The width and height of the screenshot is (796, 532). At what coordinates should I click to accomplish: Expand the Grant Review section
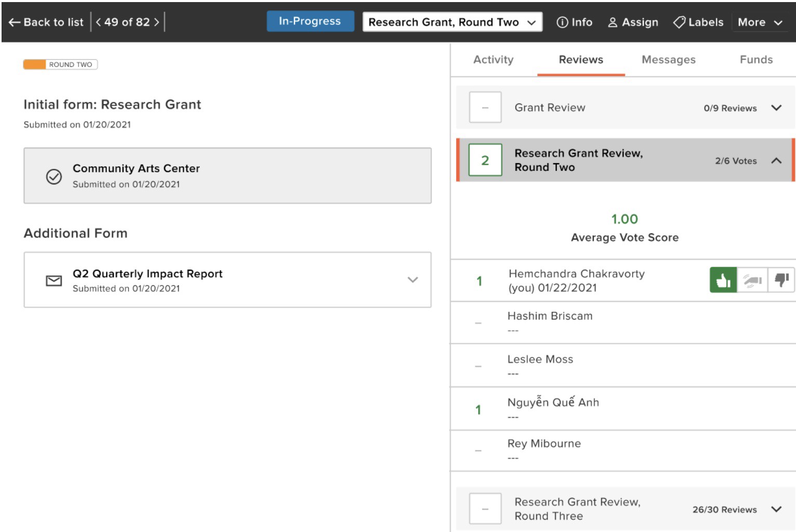click(776, 108)
